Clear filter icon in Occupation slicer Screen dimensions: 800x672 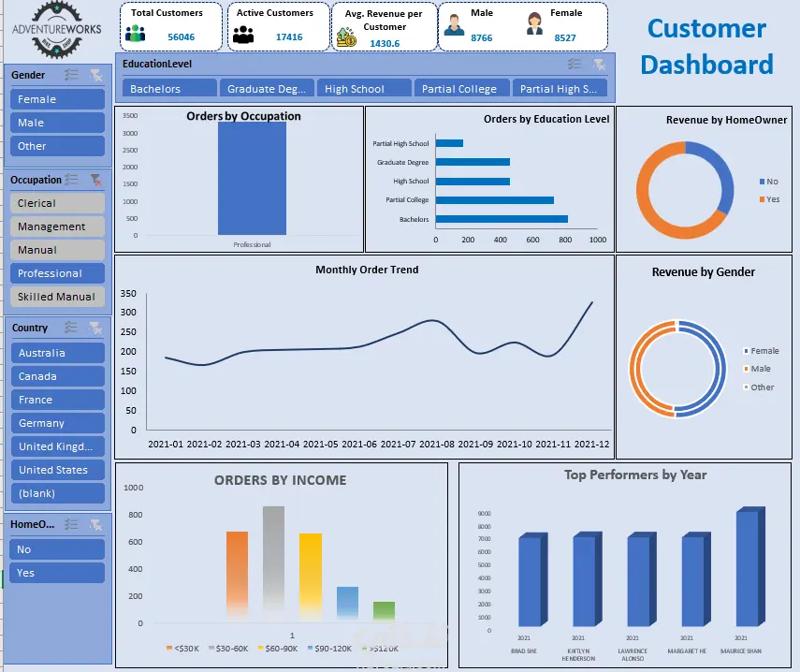pyautogui.click(x=95, y=180)
